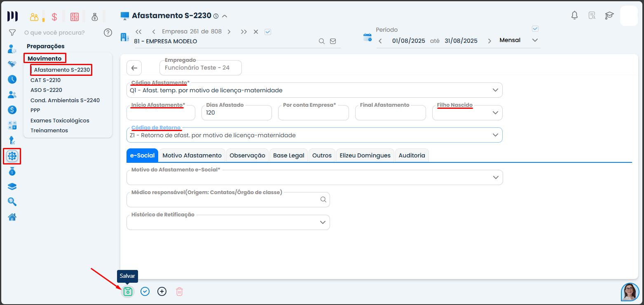Screen dimensions: 644x305
Task: Click the search magnifier in Médico responsável field
Action: 323,199
